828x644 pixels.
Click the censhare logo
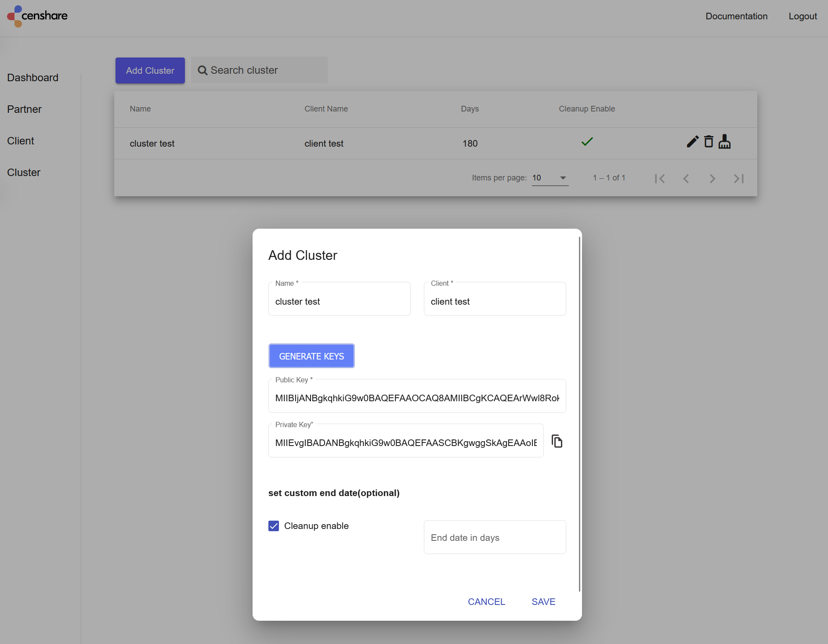click(x=37, y=16)
